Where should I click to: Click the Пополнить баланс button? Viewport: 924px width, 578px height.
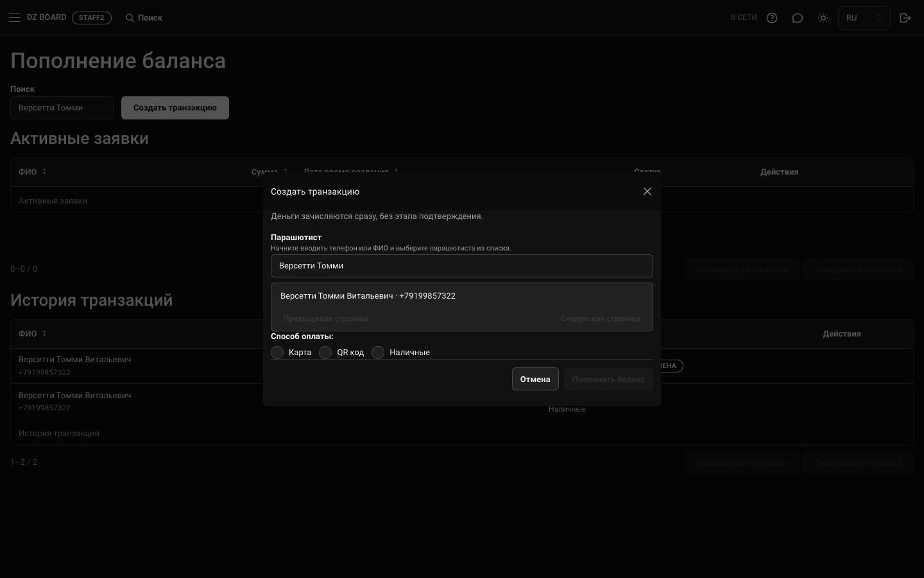(608, 379)
